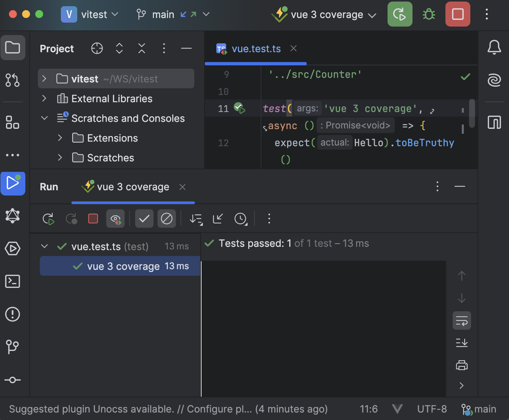Toggle soft-wrap in the run console
Viewport: 509px width, 420px height.
(462, 320)
